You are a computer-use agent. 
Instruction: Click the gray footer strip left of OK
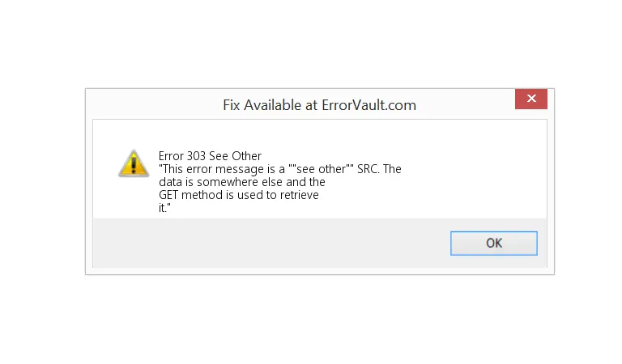[267, 243]
